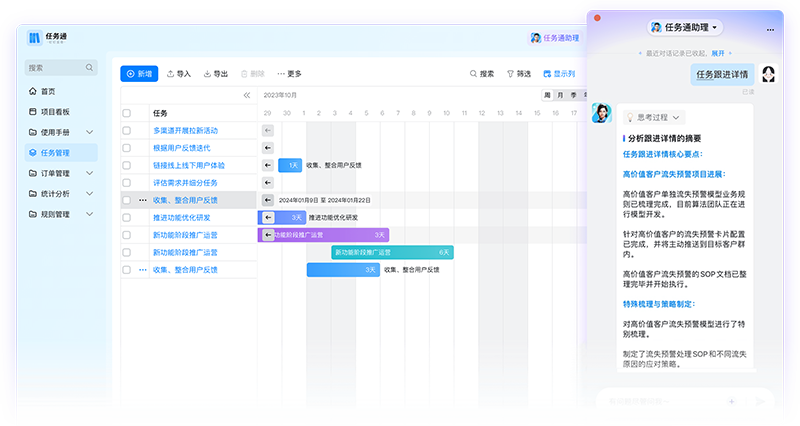The height and width of the screenshot is (426, 800).
Task: Switch timeline view to 月 (month)
Action: (560, 96)
